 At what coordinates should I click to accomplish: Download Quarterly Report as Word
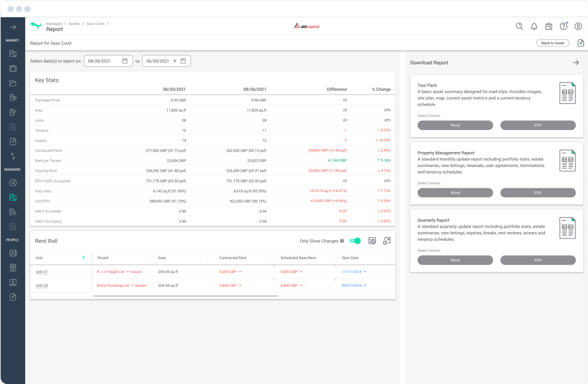[x=455, y=260]
